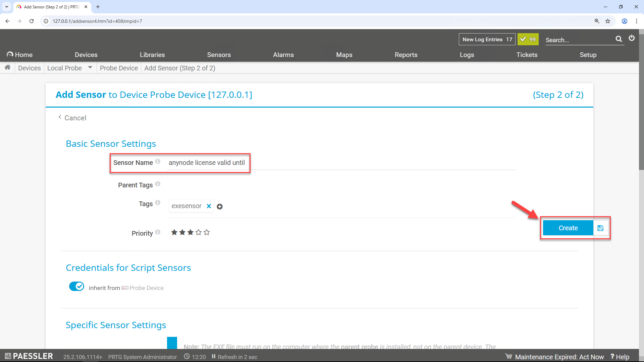Open the Setup menu

(x=588, y=55)
